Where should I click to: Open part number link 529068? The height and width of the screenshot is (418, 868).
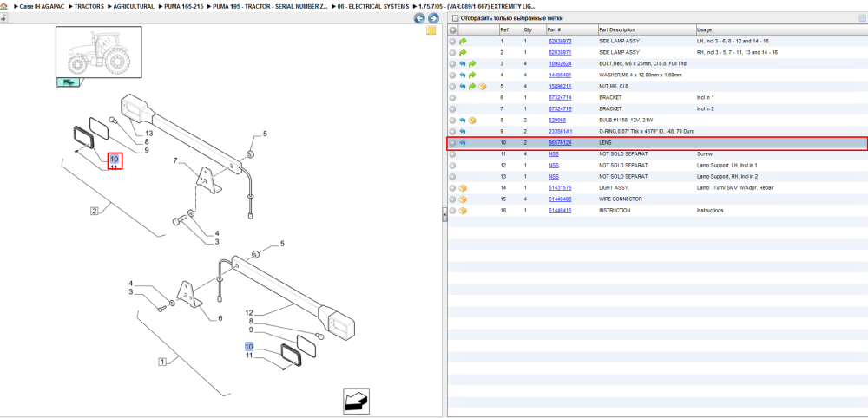(557, 120)
